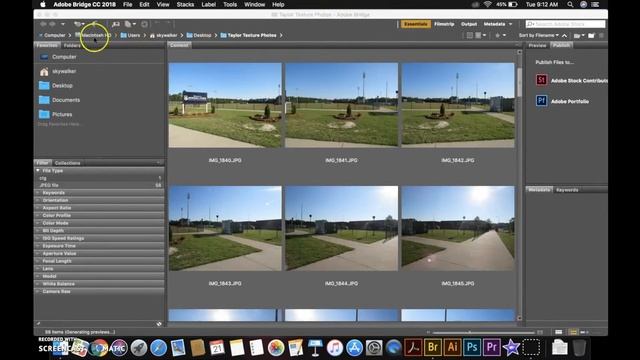Click the Open Recent File folder icon
This screenshot has height=360, width=640.
578,36
